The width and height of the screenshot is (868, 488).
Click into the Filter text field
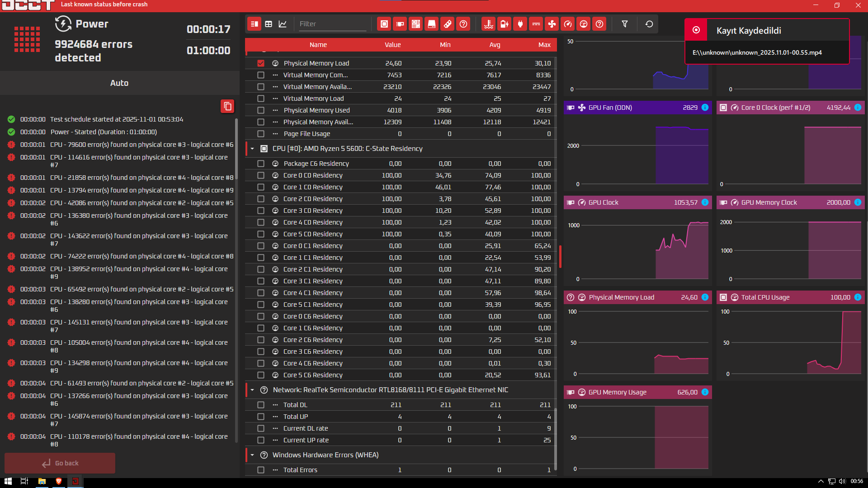pos(333,24)
